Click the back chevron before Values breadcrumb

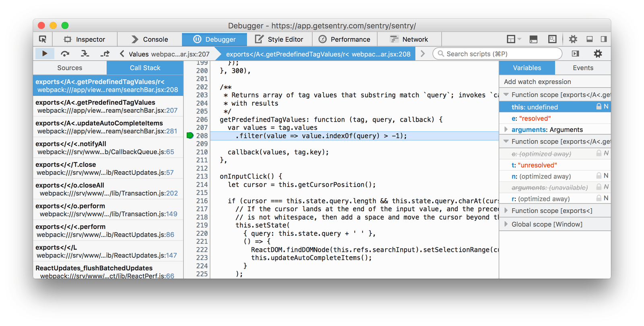tap(122, 54)
